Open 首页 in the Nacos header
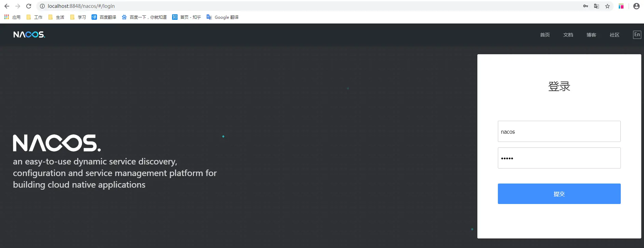644x248 pixels. coord(545,35)
